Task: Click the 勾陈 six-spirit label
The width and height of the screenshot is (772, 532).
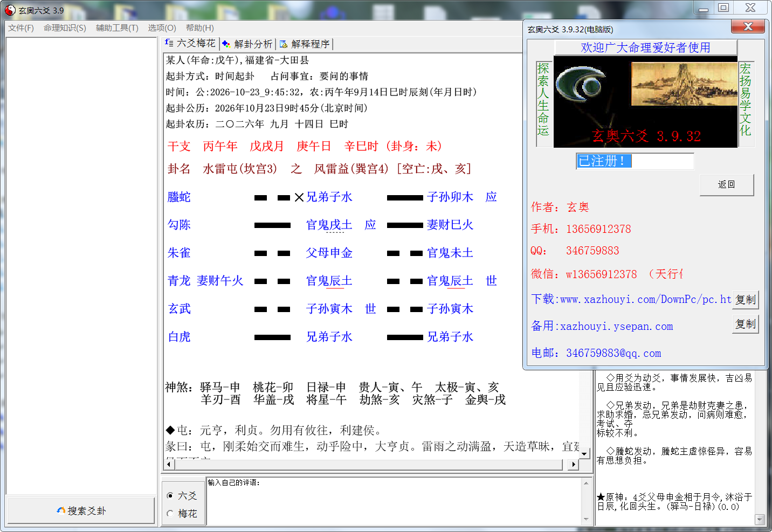Action: point(179,225)
